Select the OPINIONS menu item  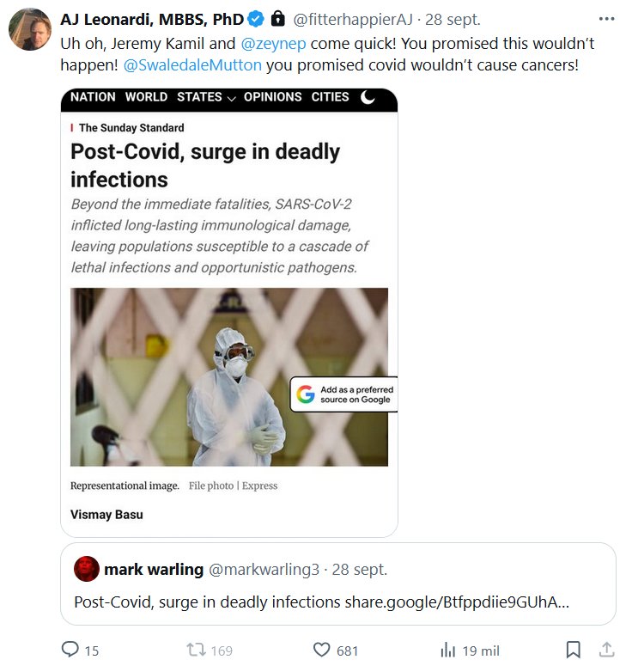272,97
